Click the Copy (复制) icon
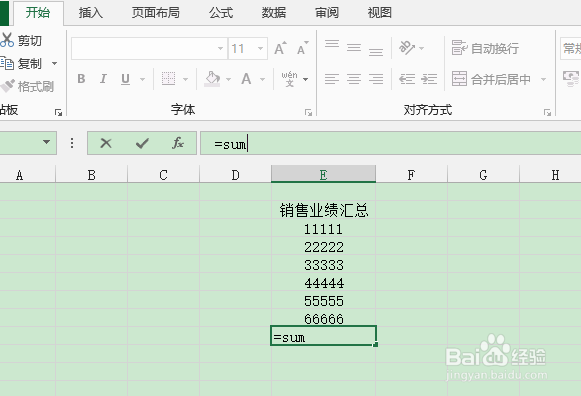The width and height of the screenshot is (581, 396). (x=7, y=63)
